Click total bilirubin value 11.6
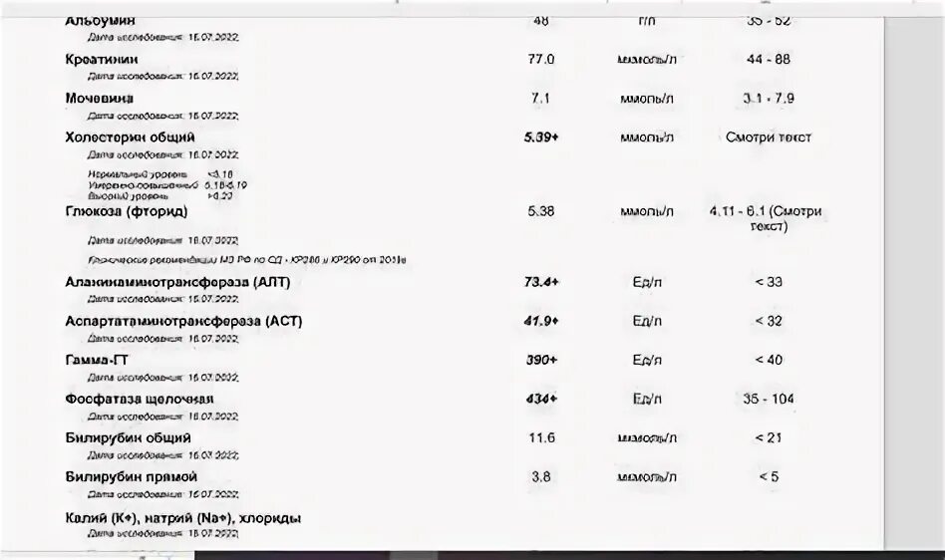The height and width of the screenshot is (560, 945). (x=541, y=437)
